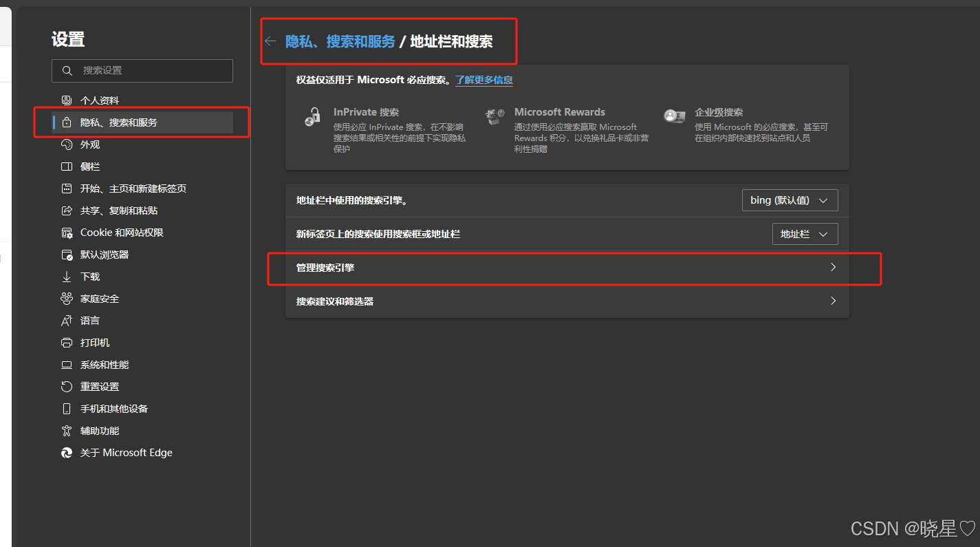The height and width of the screenshot is (547, 980).
Task: Click the 企业级搜索 heading
Action: (719, 112)
